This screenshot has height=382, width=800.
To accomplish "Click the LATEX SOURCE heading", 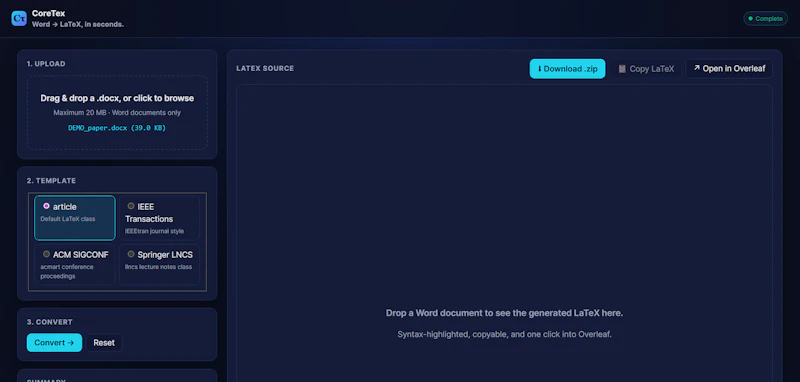I will pos(265,68).
